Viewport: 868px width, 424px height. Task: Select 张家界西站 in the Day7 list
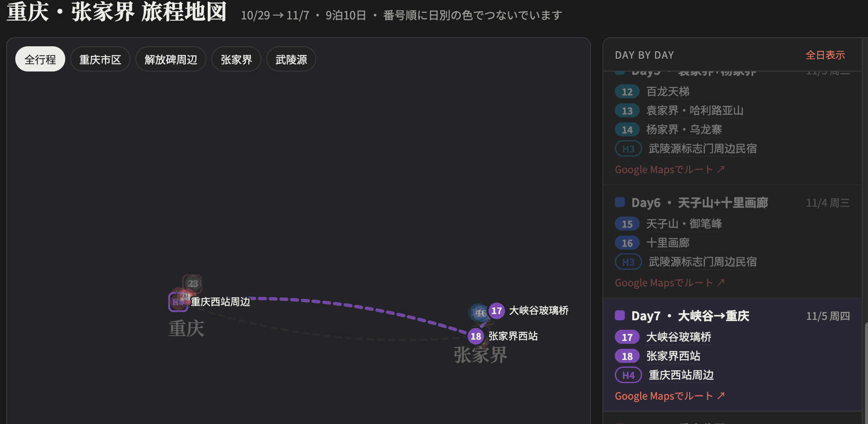pyautogui.click(x=673, y=356)
